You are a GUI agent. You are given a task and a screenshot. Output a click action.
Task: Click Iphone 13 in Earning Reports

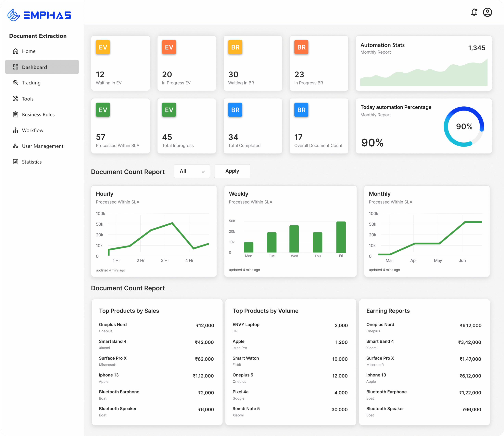pyautogui.click(x=376, y=375)
